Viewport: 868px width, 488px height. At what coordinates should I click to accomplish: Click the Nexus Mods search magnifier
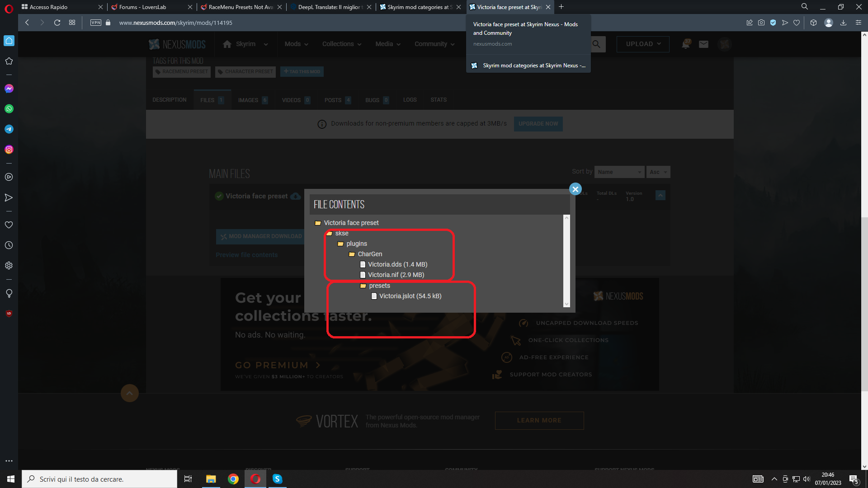[597, 44]
